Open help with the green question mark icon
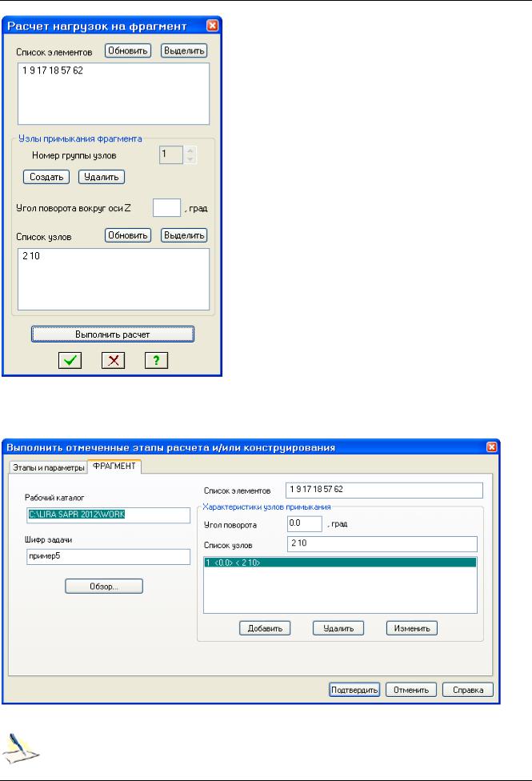 157,360
